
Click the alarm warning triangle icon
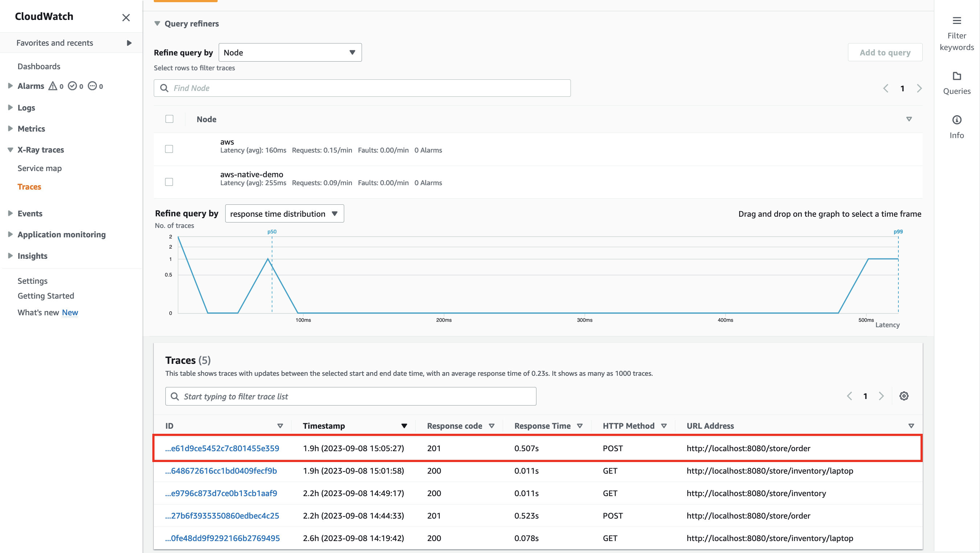(x=53, y=86)
